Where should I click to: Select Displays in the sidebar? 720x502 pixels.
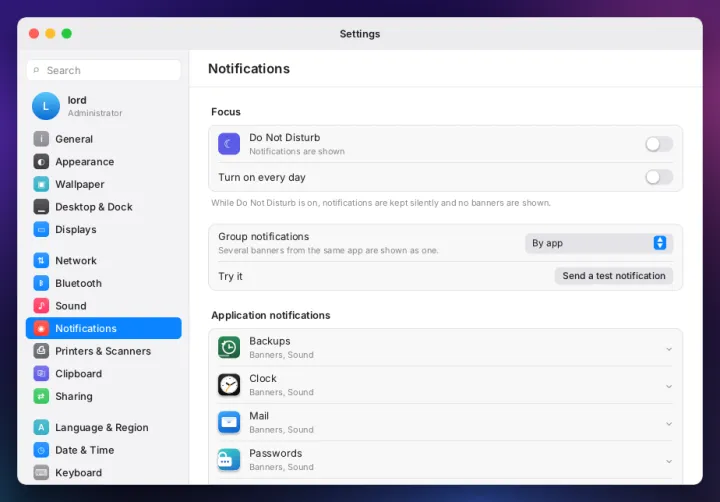pos(104,229)
